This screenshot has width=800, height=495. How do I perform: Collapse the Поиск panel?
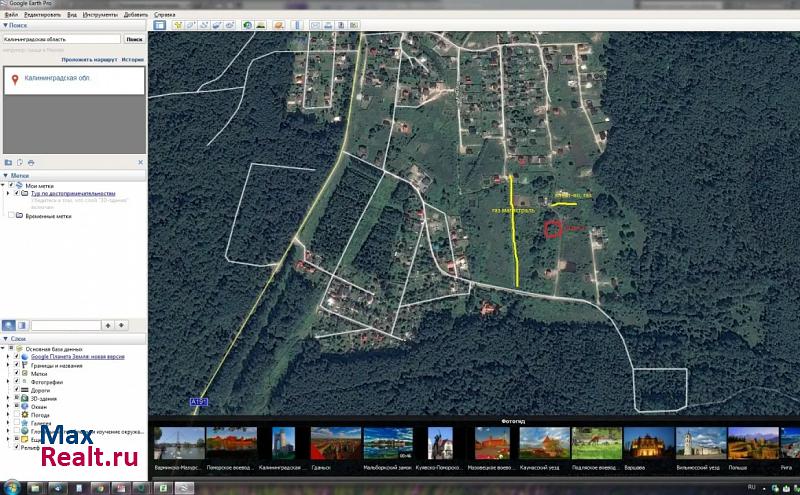(x=5, y=26)
